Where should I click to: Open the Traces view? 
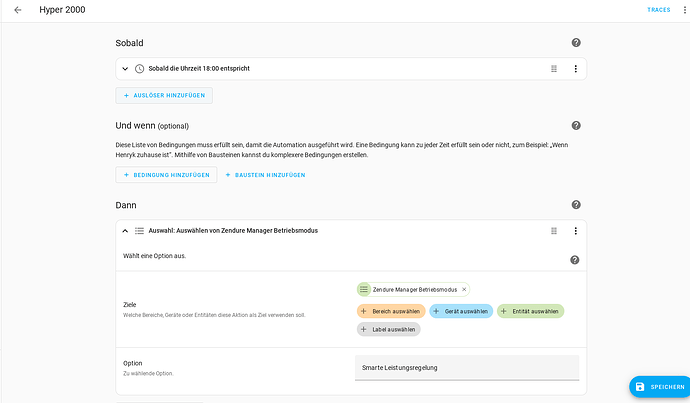point(658,10)
